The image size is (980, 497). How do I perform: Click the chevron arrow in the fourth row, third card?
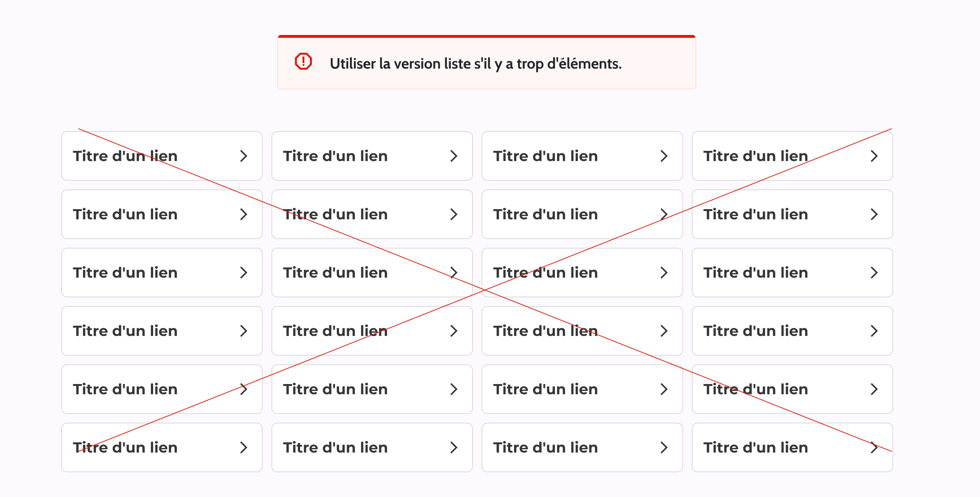[x=664, y=331]
